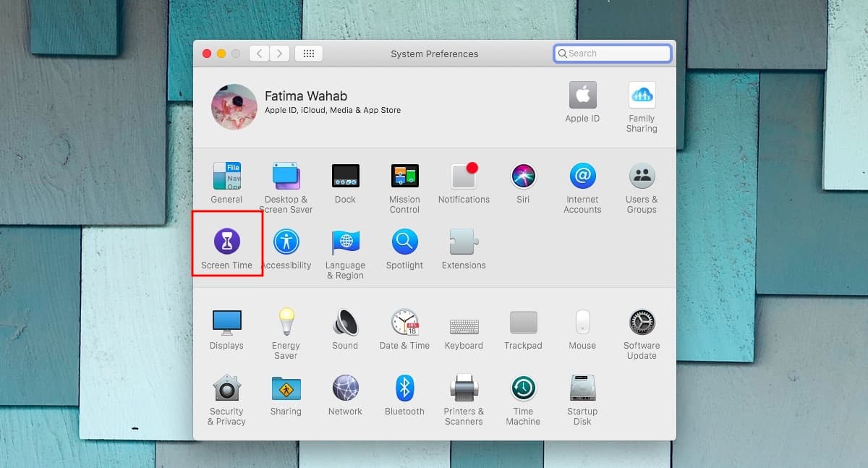Open Apple ID settings
Viewport: 868px width, 468px height.
582,95
